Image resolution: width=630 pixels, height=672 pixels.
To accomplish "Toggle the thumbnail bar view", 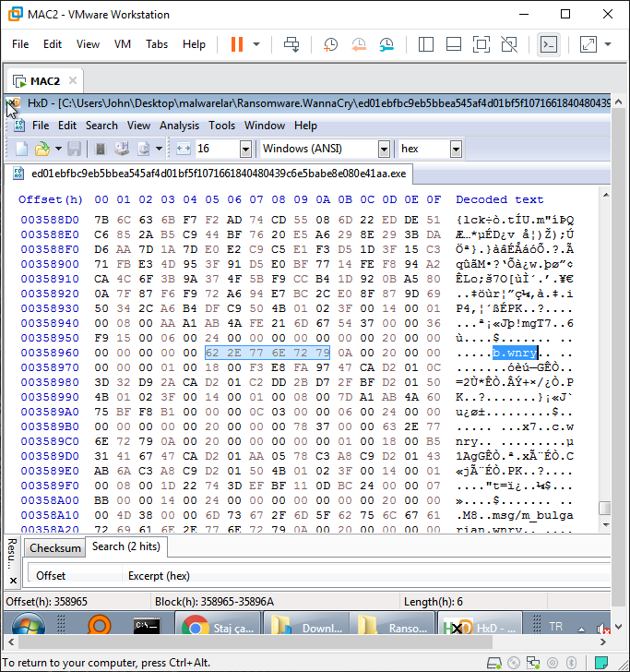I will pyautogui.click(x=454, y=44).
